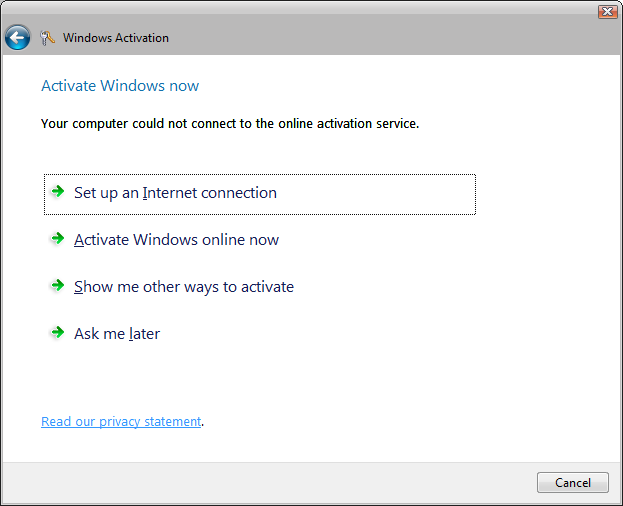This screenshot has width=623, height=506.
Task: Click inside the dotted focus box of first option
Action: coord(260,194)
